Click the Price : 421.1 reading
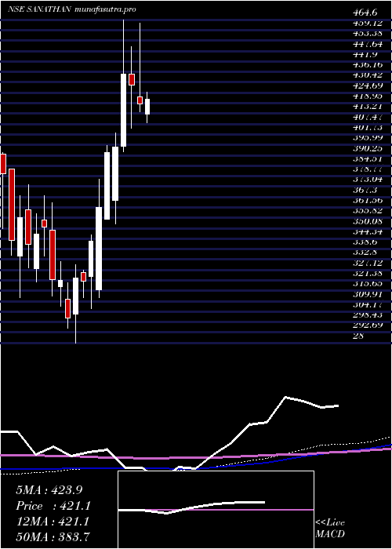The image size is (392, 549). coord(53,506)
